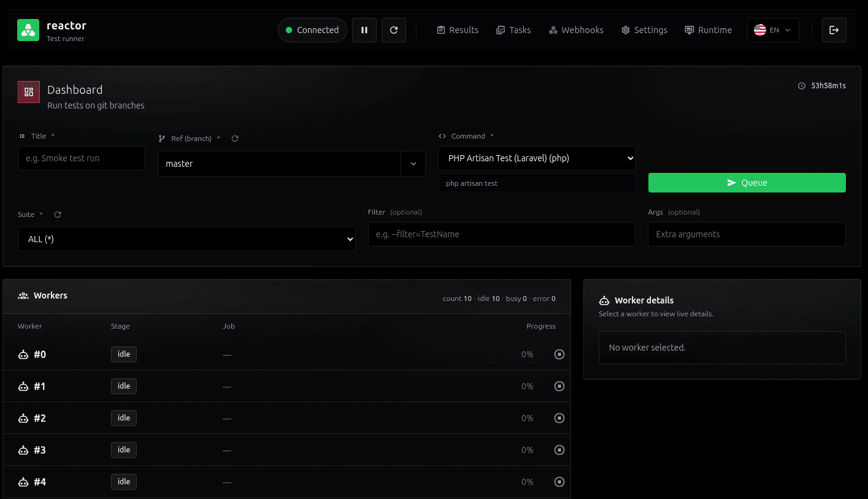Screen dimensions: 868x499
Task: Click the Stage column header
Action: point(120,326)
